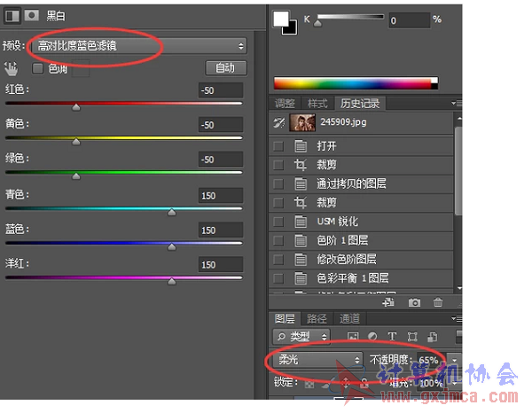Click the history panel scrollbar down arrow

(459, 289)
